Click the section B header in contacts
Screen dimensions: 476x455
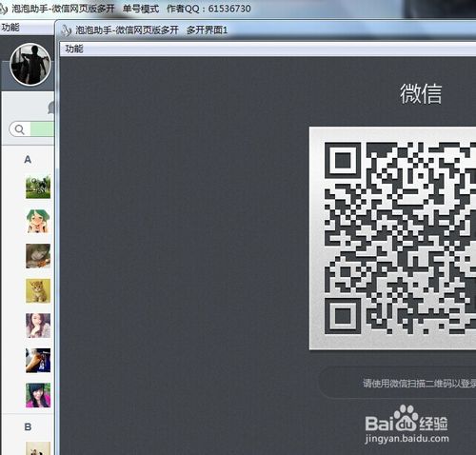click(x=28, y=426)
